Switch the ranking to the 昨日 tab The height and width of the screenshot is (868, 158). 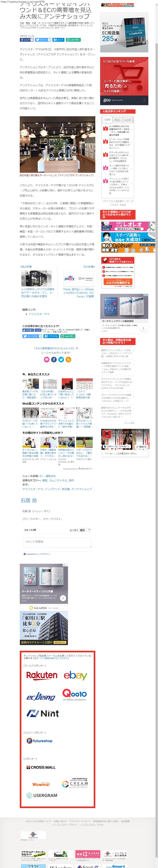click(117, 120)
